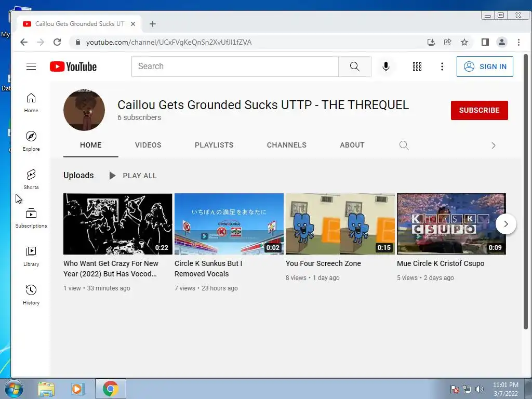Open the Windows Start menu
Screen dimensions: 532x399
click(x=14, y=389)
